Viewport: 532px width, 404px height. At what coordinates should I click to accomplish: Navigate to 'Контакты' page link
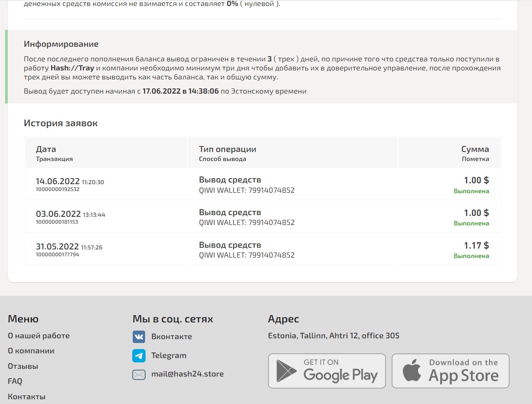(27, 397)
